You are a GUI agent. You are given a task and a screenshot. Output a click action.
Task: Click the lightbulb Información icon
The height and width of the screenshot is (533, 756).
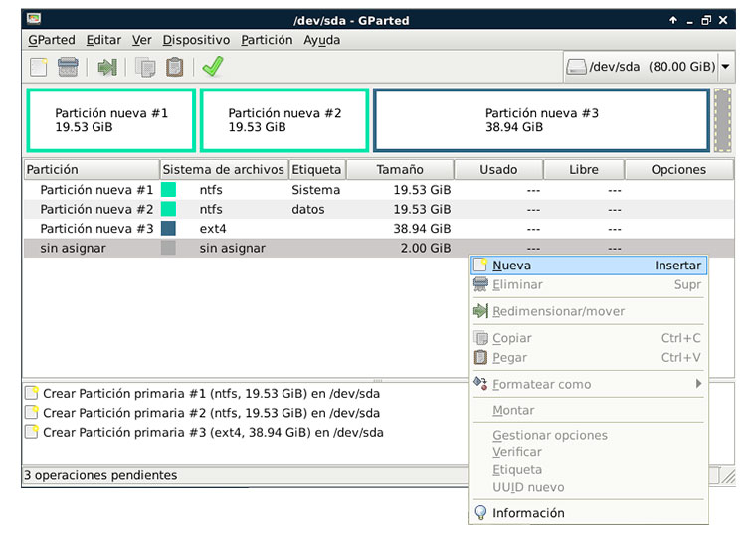(x=480, y=512)
